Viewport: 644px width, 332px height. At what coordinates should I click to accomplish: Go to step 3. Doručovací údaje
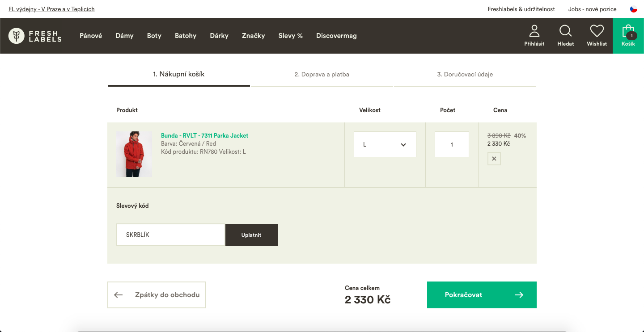click(465, 74)
